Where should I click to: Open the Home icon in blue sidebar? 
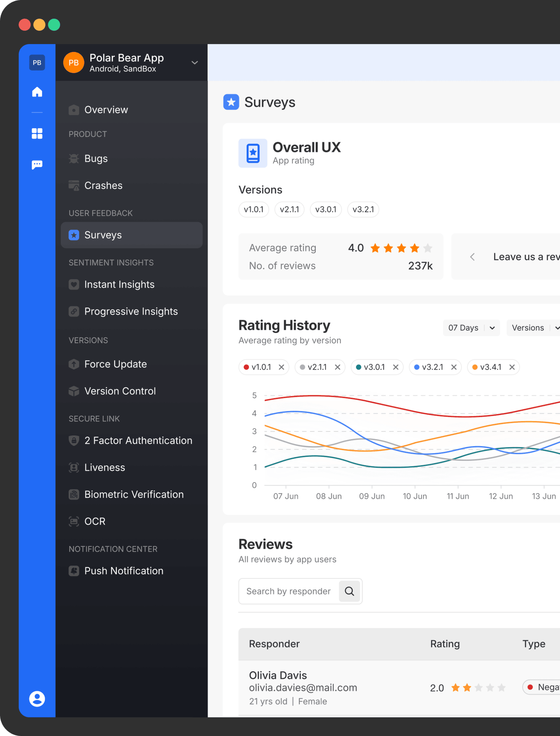tap(37, 92)
